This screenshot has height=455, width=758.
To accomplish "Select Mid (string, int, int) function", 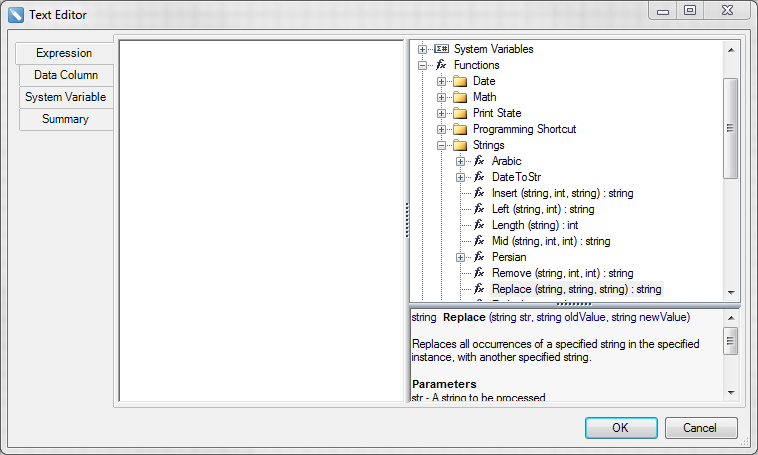I will 551,241.
